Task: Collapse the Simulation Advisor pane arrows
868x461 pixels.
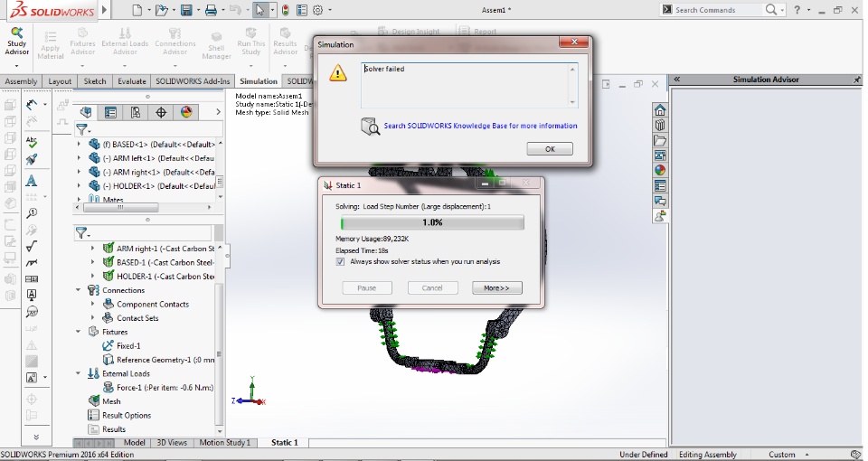Action: [x=676, y=80]
